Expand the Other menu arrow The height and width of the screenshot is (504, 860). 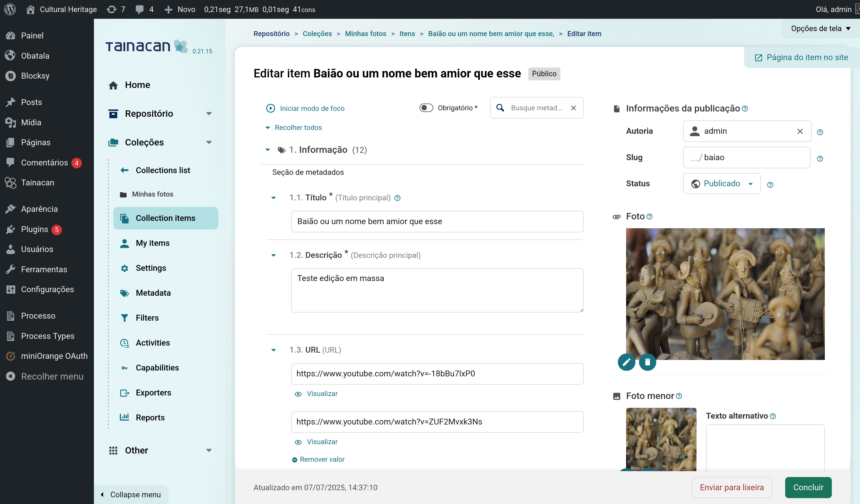tap(209, 450)
